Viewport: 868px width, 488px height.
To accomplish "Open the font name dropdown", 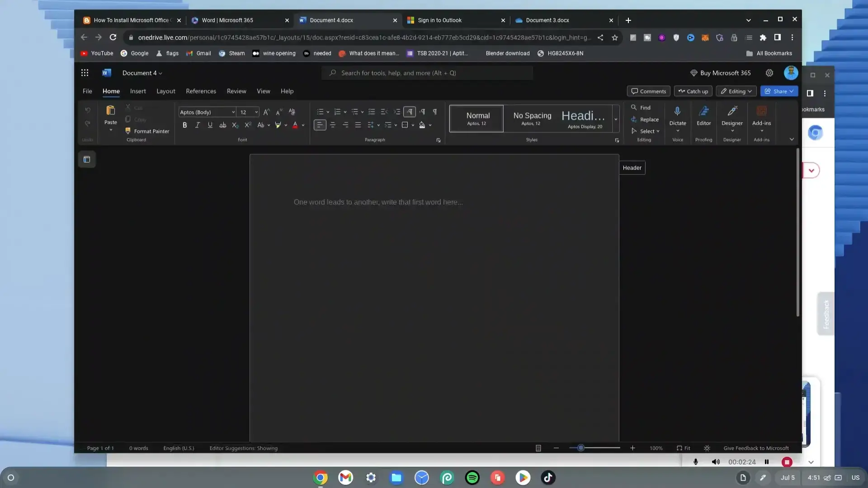I will point(232,112).
